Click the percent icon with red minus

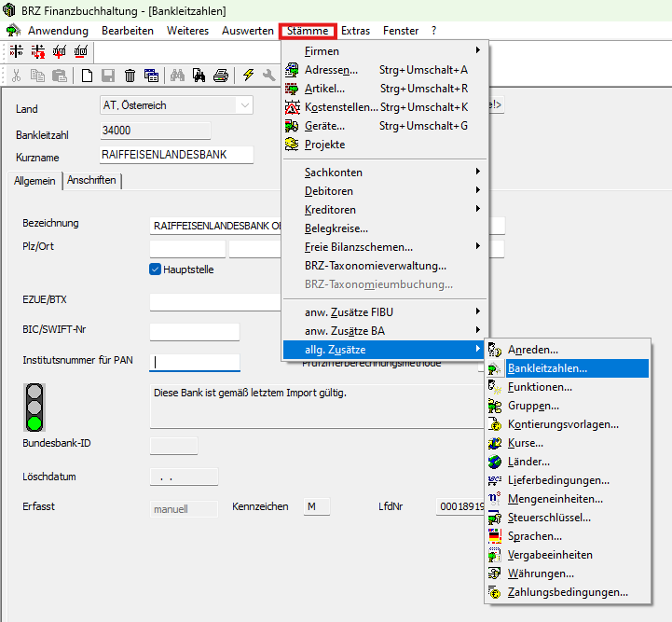point(80,51)
